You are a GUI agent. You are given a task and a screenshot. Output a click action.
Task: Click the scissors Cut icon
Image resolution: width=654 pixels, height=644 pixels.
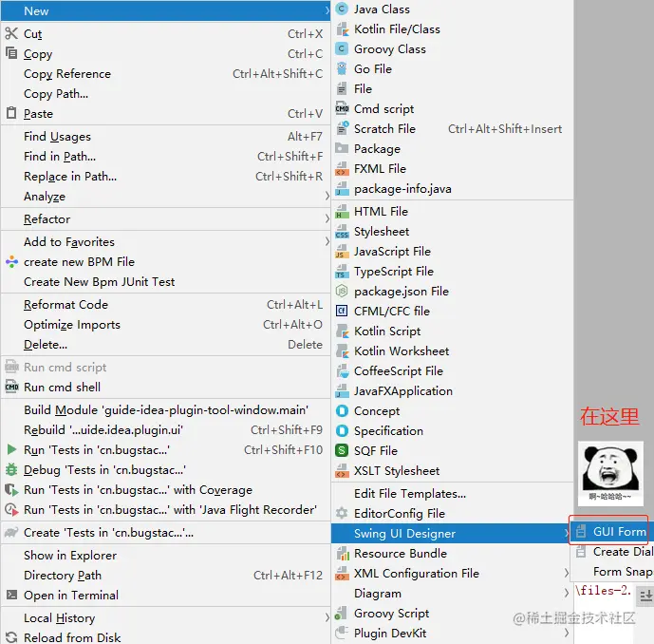(x=11, y=33)
